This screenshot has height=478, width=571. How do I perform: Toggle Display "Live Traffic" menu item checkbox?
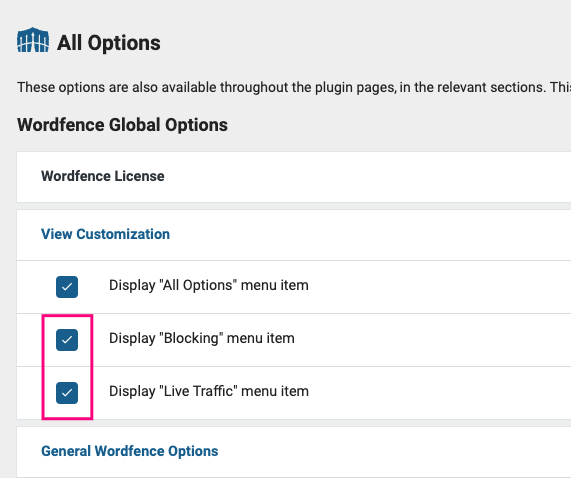67,393
